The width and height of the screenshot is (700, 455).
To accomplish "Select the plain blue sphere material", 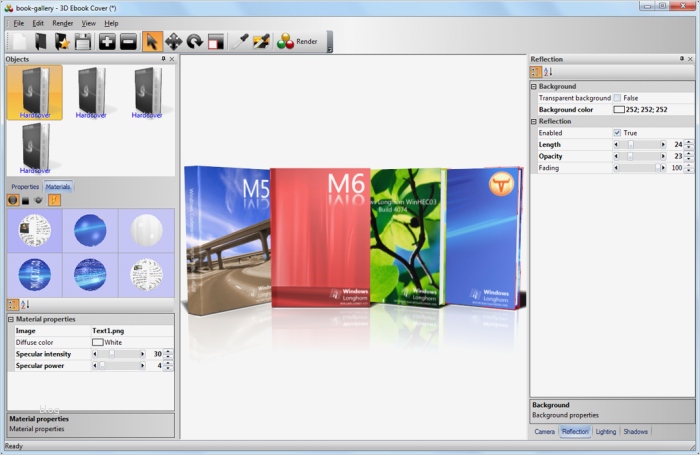I will tap(90, 230).
